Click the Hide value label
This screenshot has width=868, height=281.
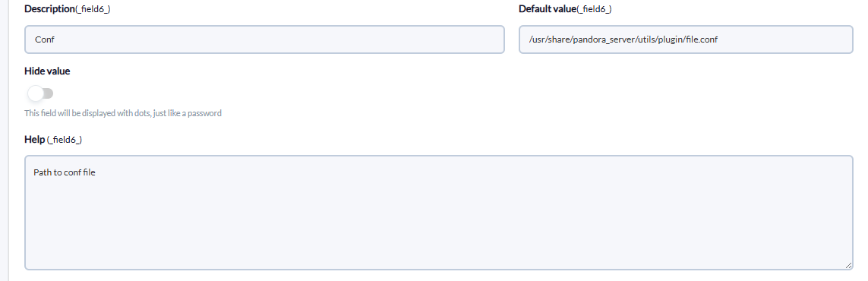pyautogui.click(x=47, y=71)
